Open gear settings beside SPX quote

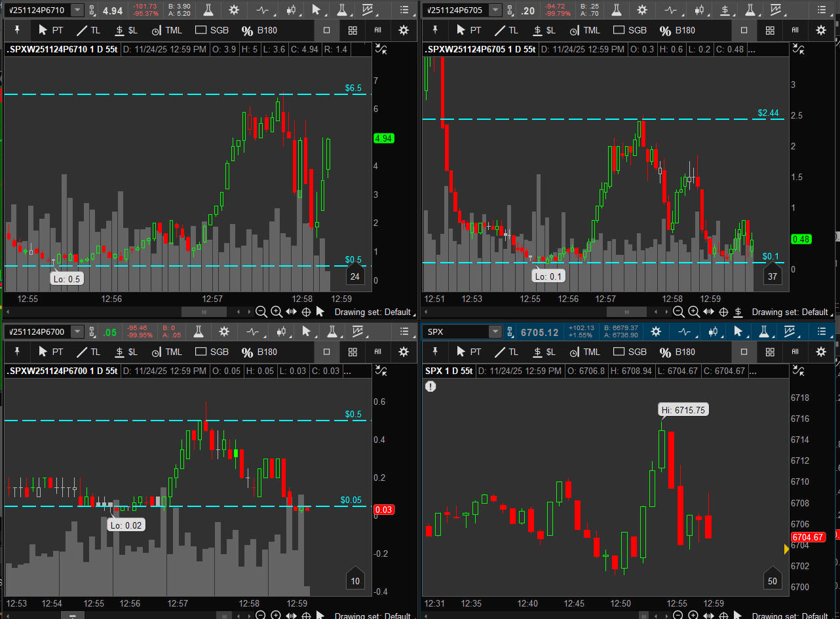[655, 331]
